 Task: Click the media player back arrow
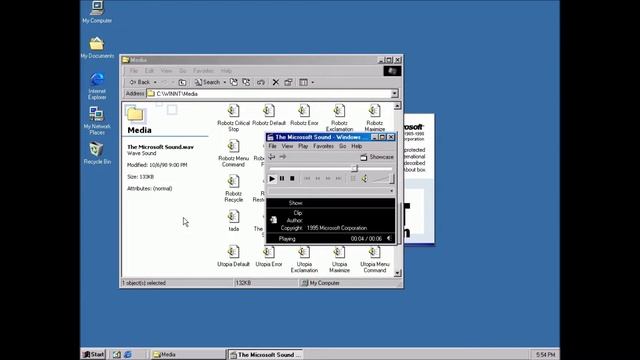point(272,157)
